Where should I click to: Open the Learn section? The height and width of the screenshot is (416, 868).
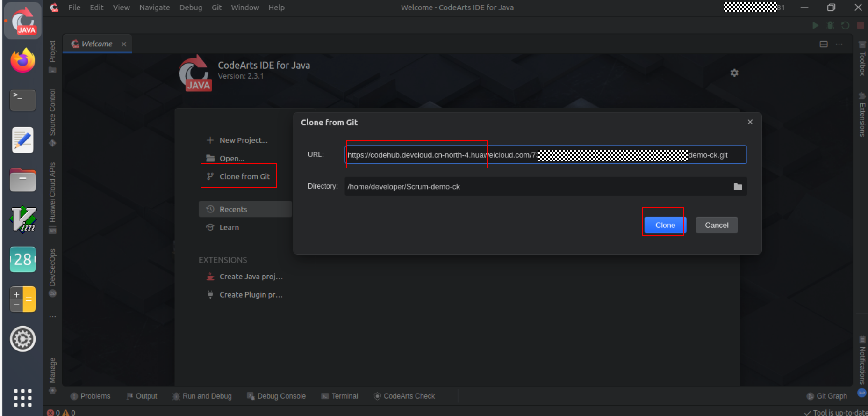(x=222, y=227)
